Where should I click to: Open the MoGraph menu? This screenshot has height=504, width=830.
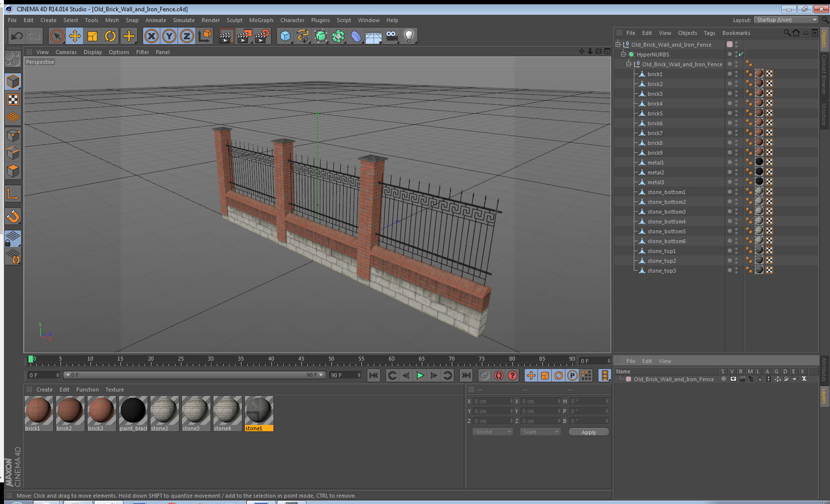[x=261, y=20]
